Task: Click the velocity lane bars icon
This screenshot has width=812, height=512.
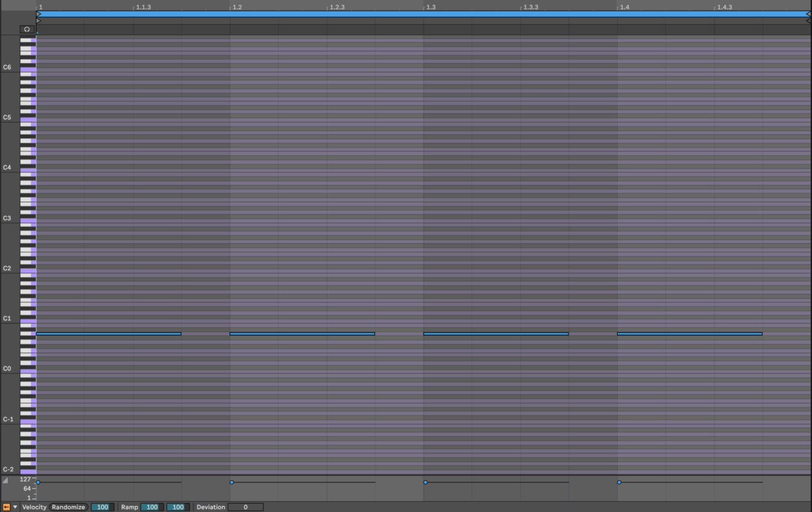Action: (5, 480)
